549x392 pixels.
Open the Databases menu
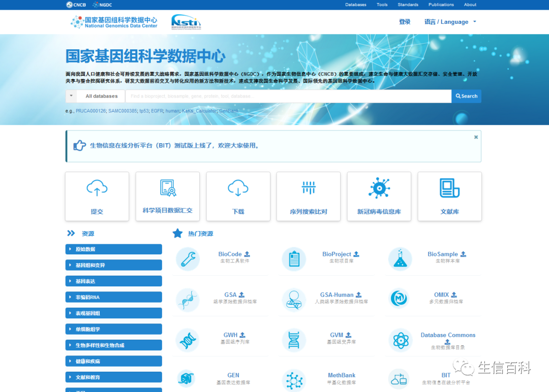pyautogui.click(x=356, y=5)
